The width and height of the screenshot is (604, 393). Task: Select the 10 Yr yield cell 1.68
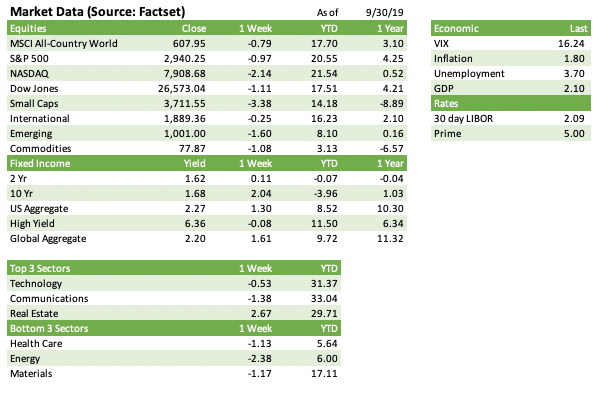click(195, 193)
